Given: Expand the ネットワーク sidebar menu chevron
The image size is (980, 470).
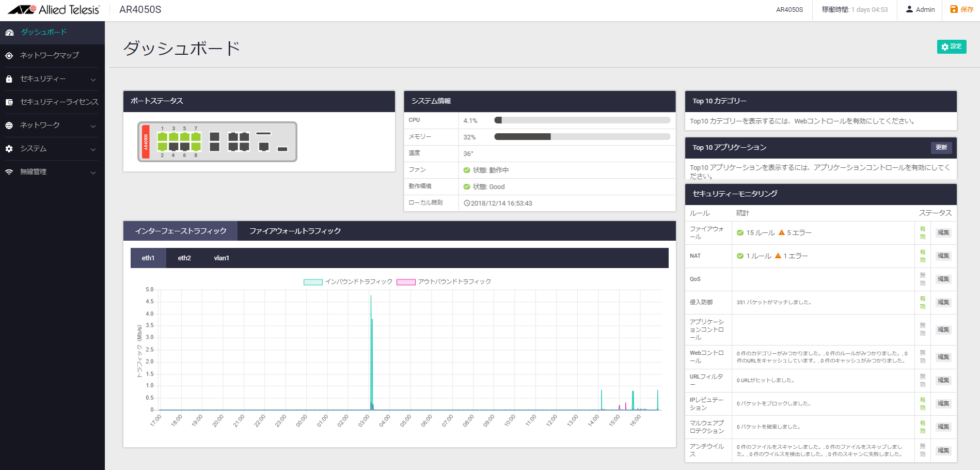Looking at the screenshot, I should pyautogui.click(x=93, y=126).
